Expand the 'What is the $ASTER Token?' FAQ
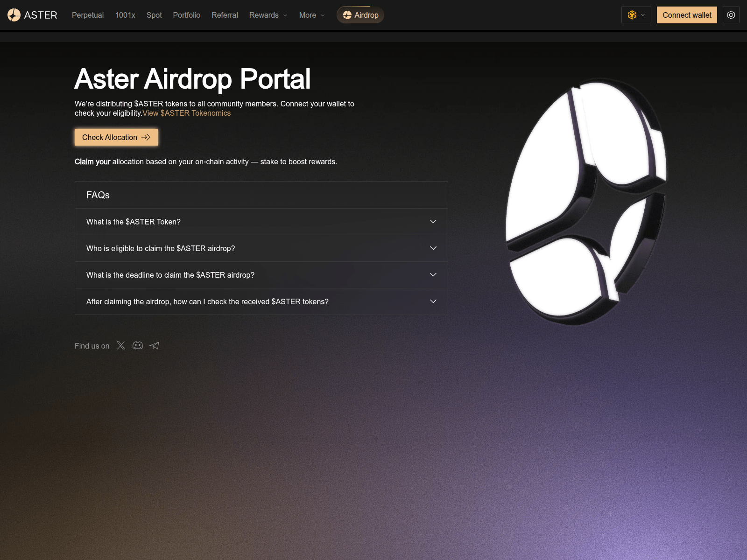 tap(261, 222)
